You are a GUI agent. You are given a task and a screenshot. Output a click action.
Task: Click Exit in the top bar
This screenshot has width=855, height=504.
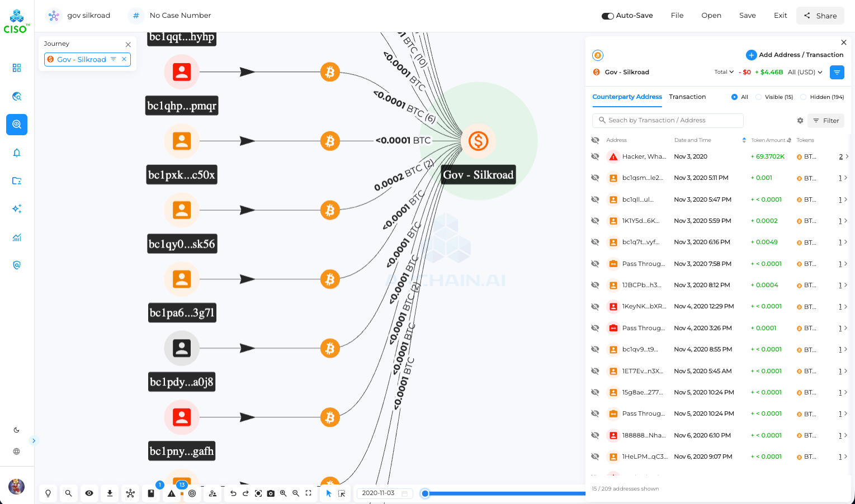coord(781,16)
